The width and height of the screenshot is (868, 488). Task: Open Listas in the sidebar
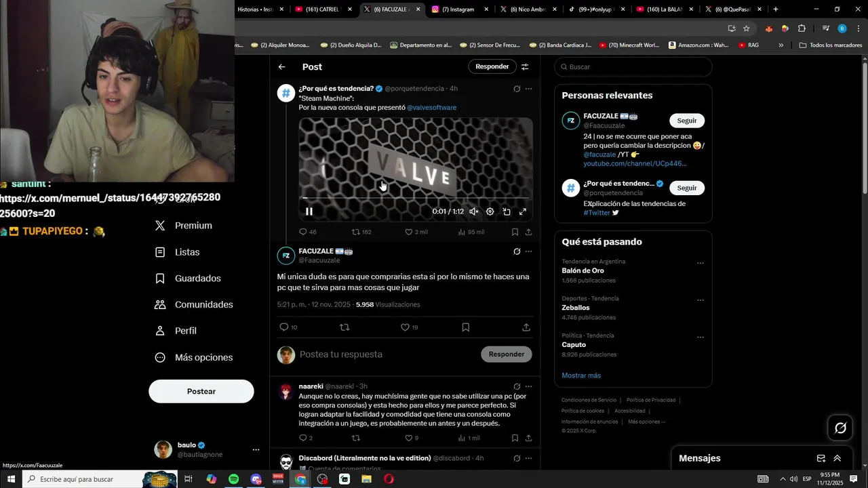pyautogui.click(x=178, y=252)
